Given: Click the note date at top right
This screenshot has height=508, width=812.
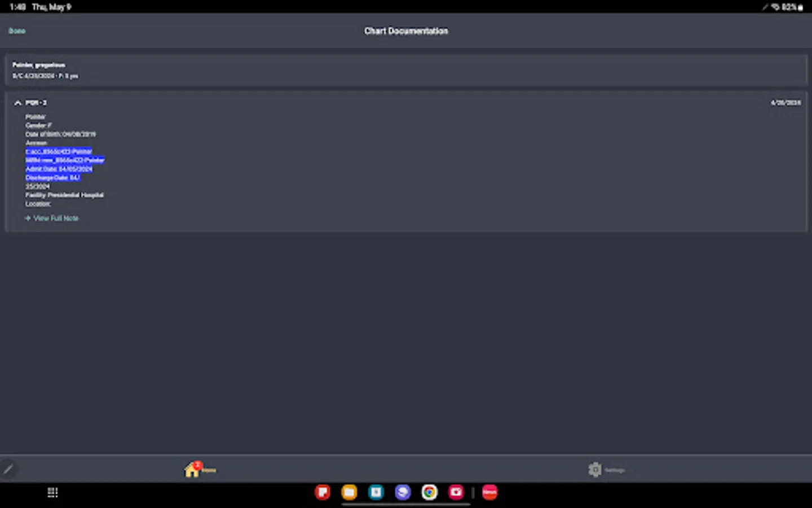Looking at the screenshot, I should tap(785, 103).
